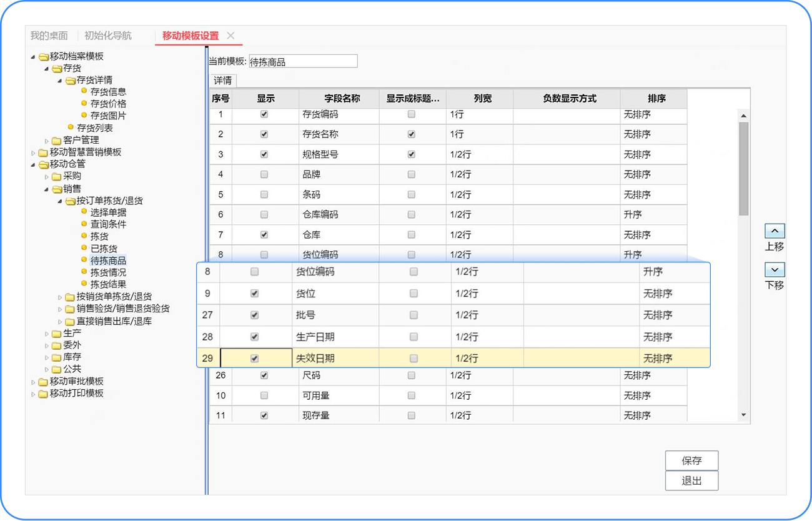Image resolution: width=812 pixels, height=521 pixels.
Task: Click the 移动档案模板 folder icon
Action: 43,57
